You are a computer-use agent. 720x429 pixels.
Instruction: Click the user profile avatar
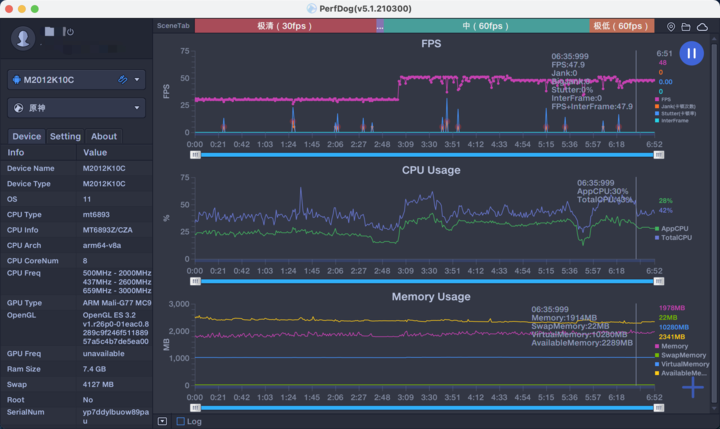(x=22, y=38)
